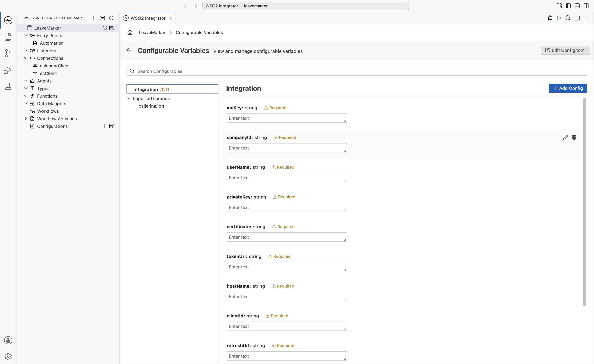The image size is (594, 364).
Task: Focus the tokenUrl text field
Action: (287, 267)
